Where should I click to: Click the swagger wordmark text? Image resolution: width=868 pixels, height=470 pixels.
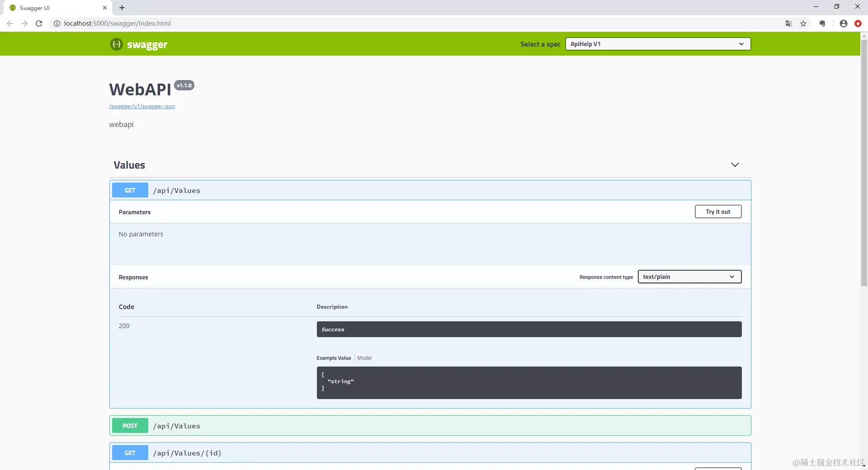147,44
